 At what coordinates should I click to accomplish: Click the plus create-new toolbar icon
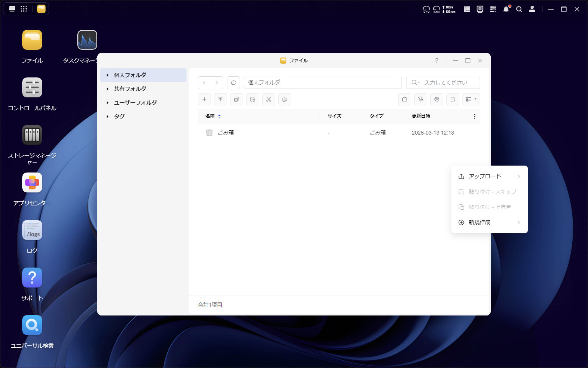coord(204,99)
